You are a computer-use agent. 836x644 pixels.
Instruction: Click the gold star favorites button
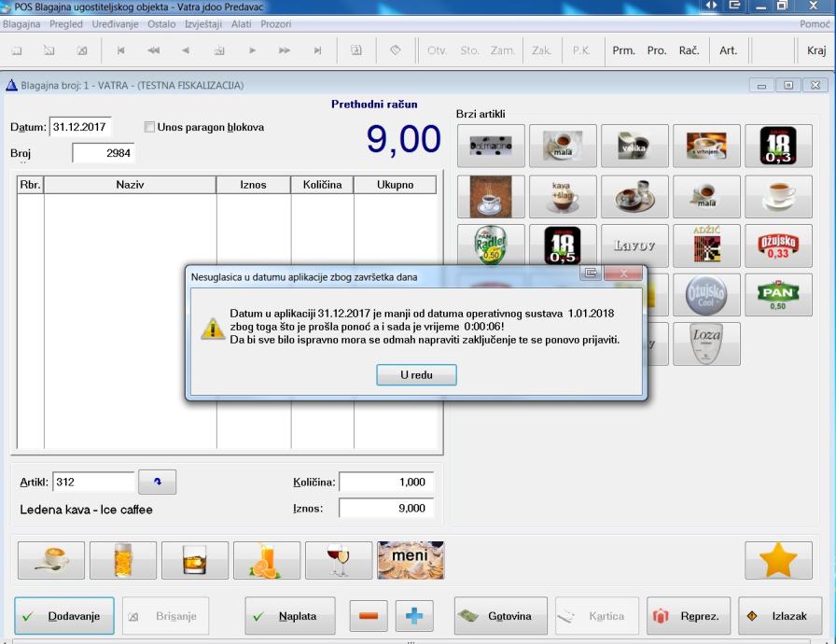[777, 560]
